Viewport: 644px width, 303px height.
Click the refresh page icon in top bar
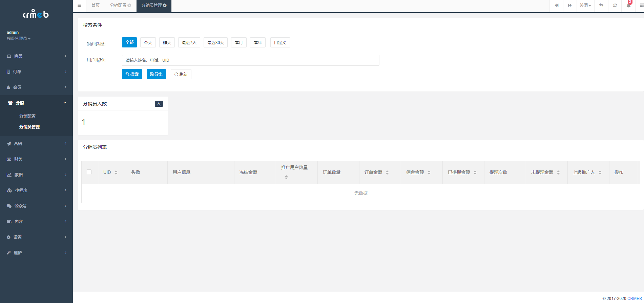click(615, 5)
